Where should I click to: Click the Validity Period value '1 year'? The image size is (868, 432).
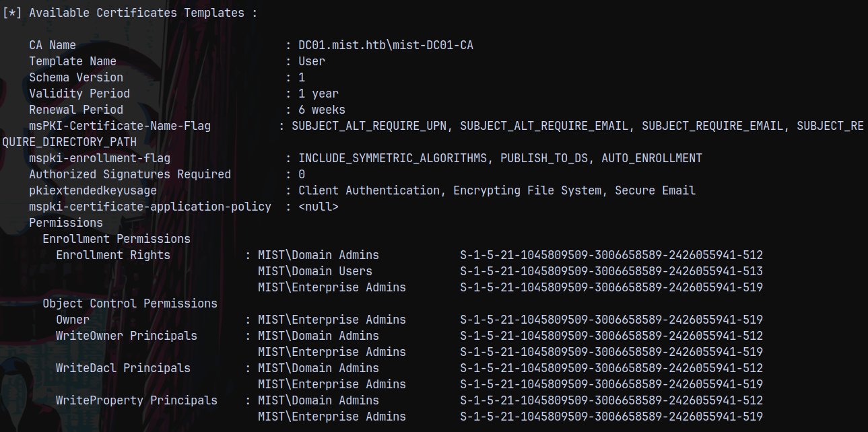[x=319, y=94]
